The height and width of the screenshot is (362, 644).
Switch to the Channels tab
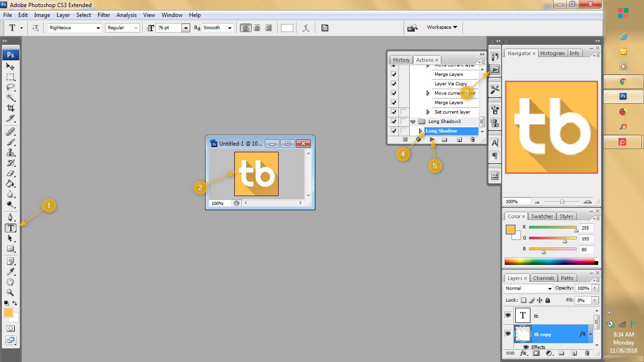coord(544,278)
